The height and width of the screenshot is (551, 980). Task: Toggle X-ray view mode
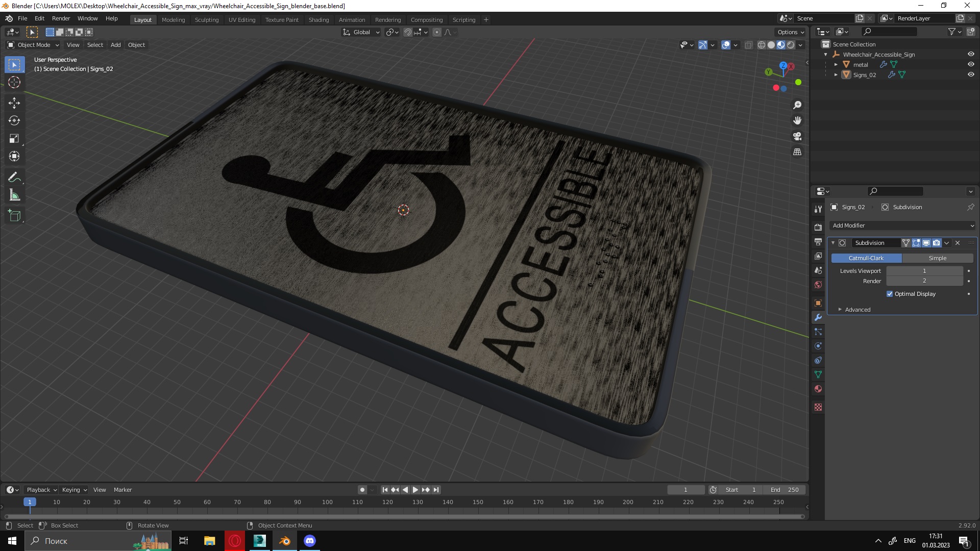[x=749, y=45]
